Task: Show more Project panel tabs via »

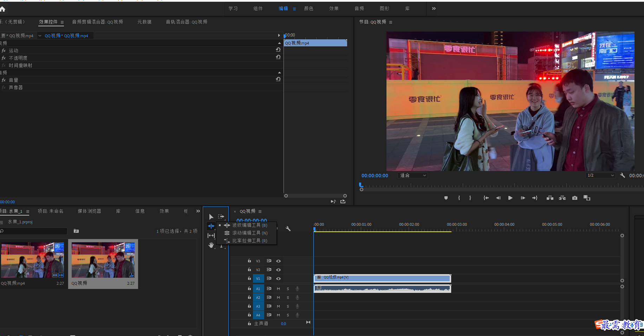Action: [198, 211]
